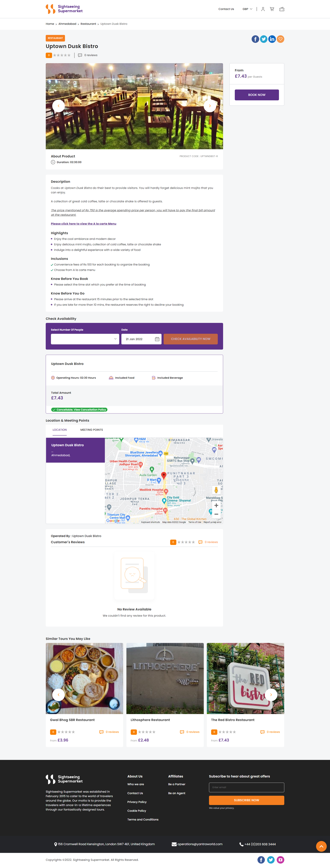Click The Red Bistro Restaurant title

[233, 720]
